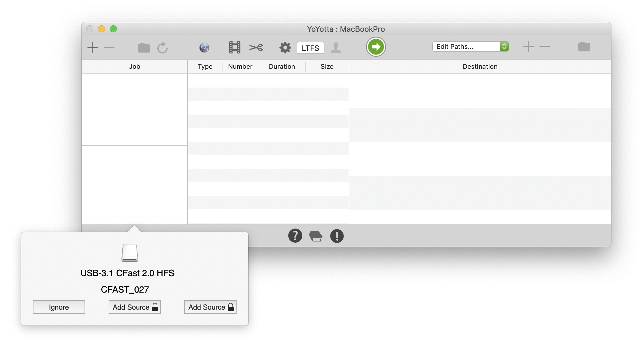This screenshot has height=349, width=644.
Task: Click the Duration column header
Action: click(282, 67)
